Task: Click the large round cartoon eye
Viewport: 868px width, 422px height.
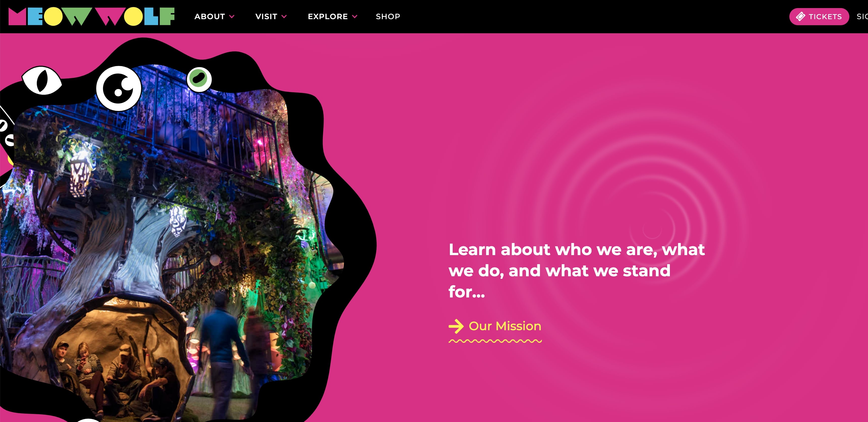Action: pos(119,88)
